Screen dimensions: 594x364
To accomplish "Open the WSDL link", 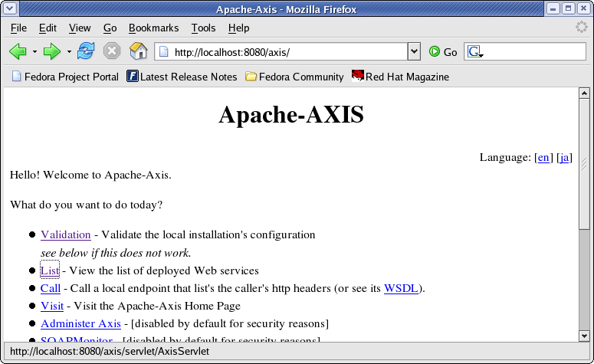I will click(x=401, y=289).
